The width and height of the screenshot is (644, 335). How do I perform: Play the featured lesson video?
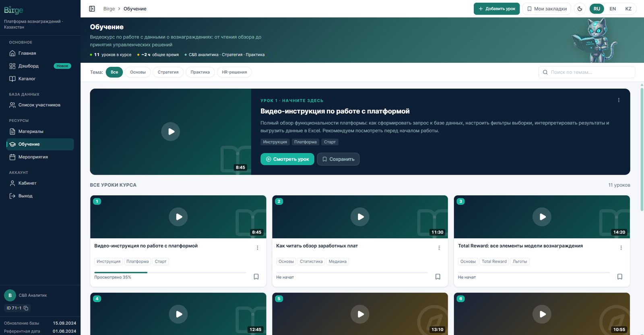point(171,132)
